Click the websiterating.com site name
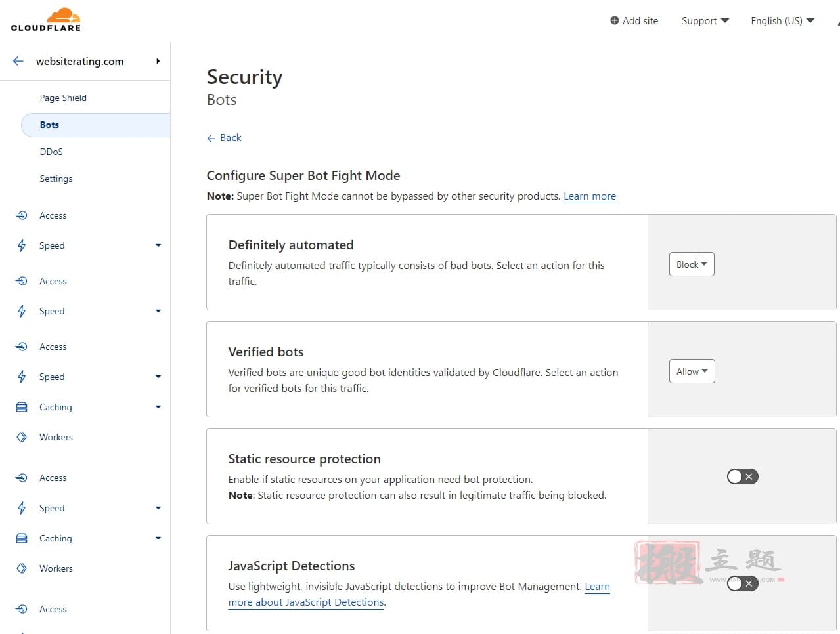The height and width of the screenshot is (634, 840). coord(79,61)
